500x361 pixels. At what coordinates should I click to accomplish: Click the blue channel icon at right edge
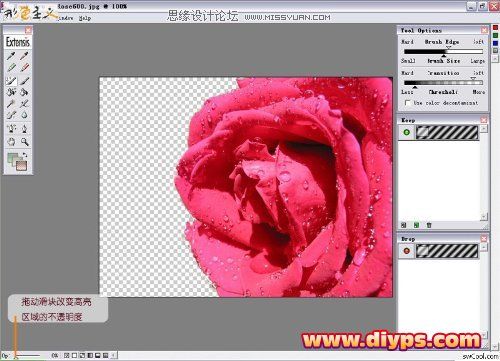coord(496,43)
